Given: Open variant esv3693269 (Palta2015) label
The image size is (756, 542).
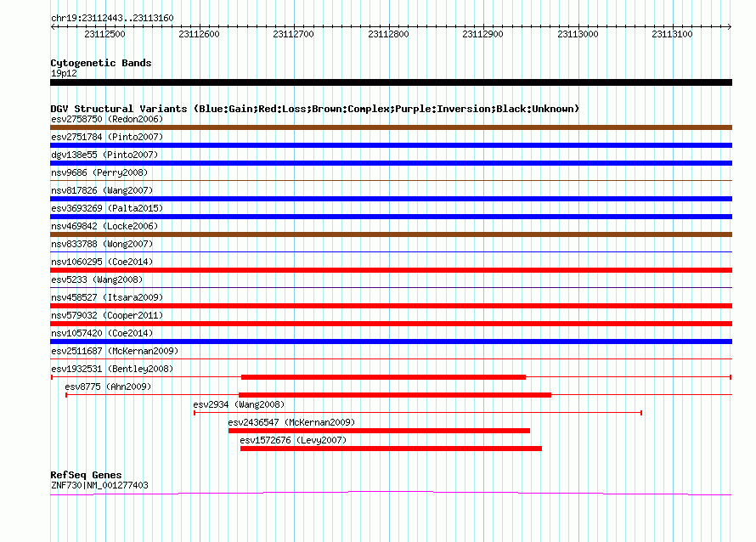Looking at the screenshot, I should click(x=107, y=208).
